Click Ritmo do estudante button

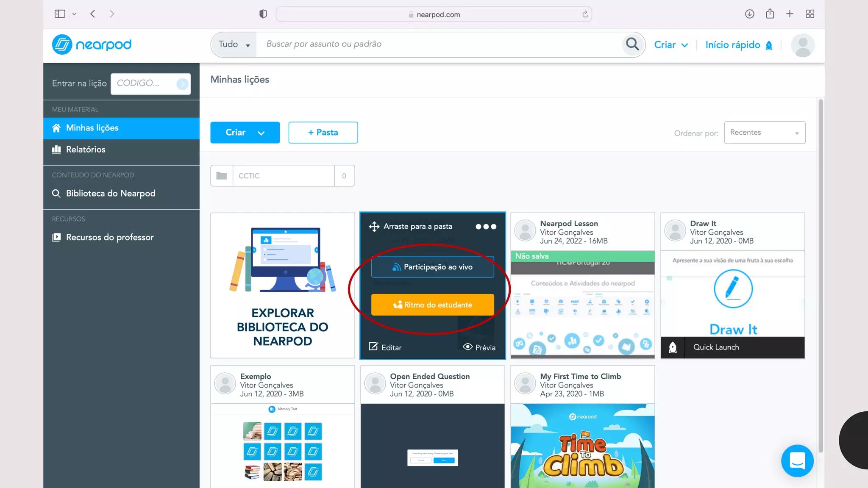pyautogui.click(x=432, y=305)
